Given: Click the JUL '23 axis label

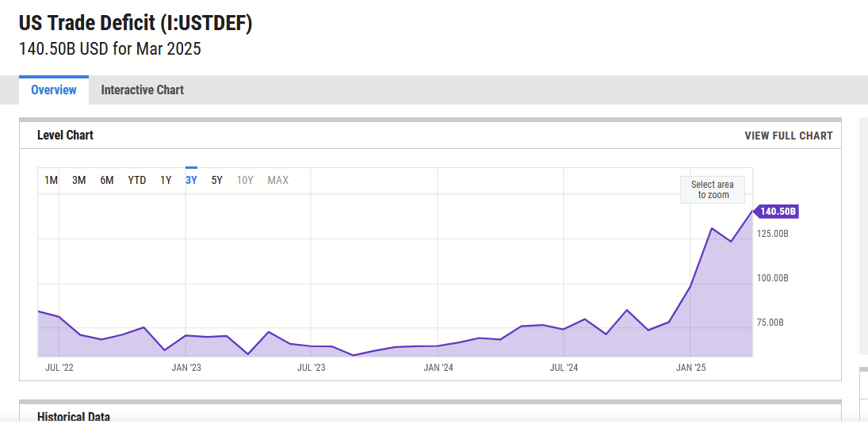Looking at the screenshot, I should point(311,367).
